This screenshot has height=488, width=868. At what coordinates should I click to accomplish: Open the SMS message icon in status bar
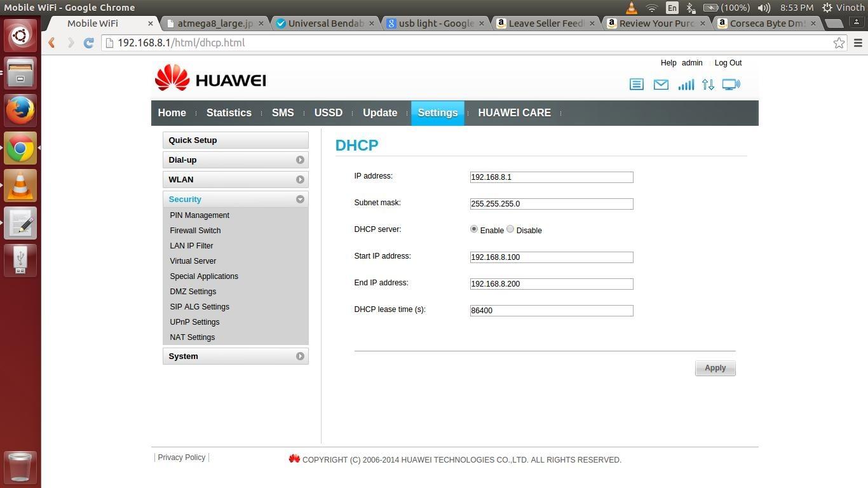(x=661, y=84)
